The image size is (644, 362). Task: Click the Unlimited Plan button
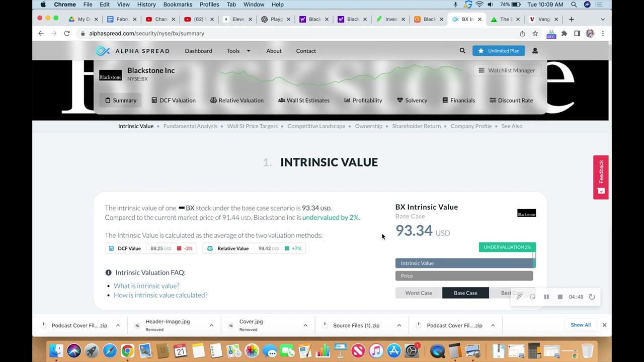pyautogui.click(x=499, y=51)
